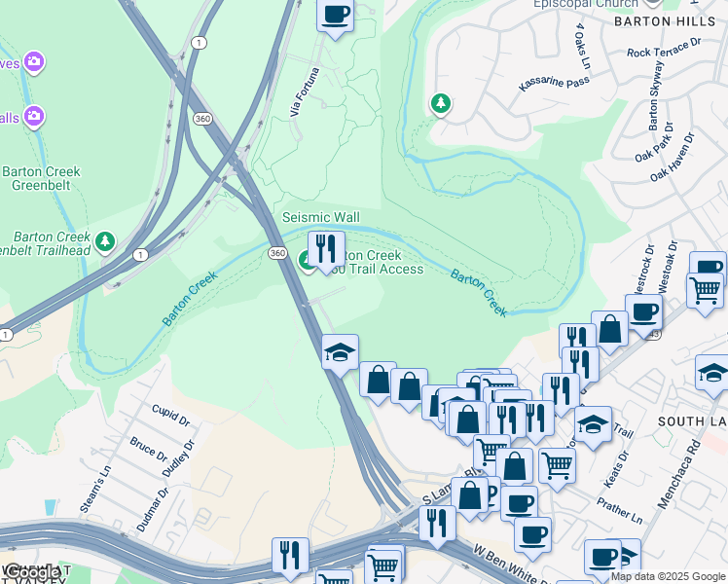Screen dimensions: 728x584
Task: Click the coffee cup marker above W Ben White
Action: click(x=533, y=537)
